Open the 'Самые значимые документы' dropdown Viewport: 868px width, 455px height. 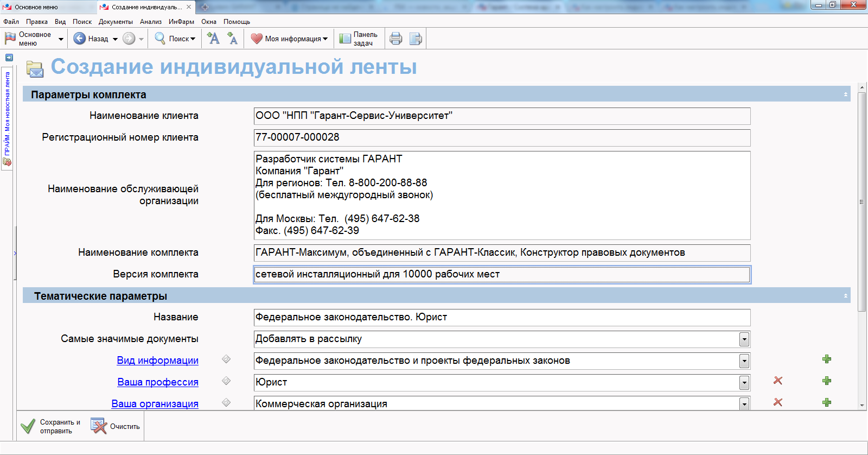pos(744,339)
